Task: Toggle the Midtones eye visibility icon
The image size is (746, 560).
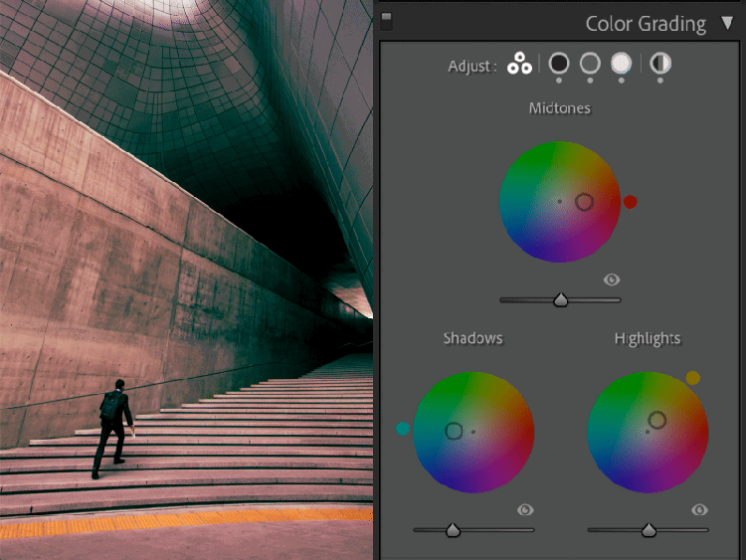Action: pyautogui.click(x=612, y=280)
